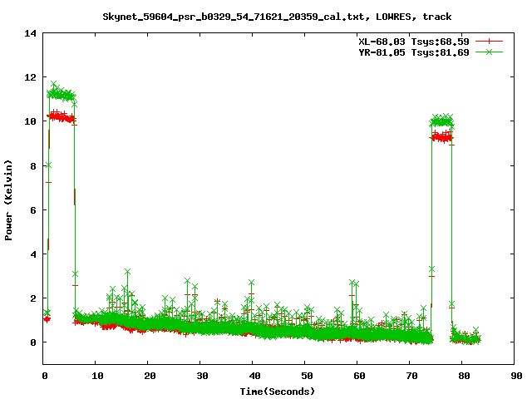Viewport: 532px width, 399px height.
Task: Click the green YR spike near 16 seconds
Action: pos(127,272)
